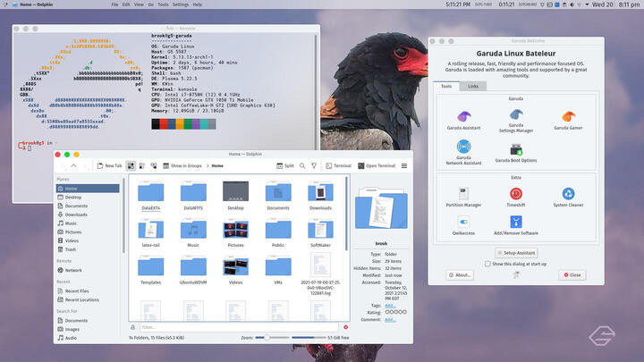Select the VBoxSVC log file
This screenshot has width=644, height=362.
point(320,274)
